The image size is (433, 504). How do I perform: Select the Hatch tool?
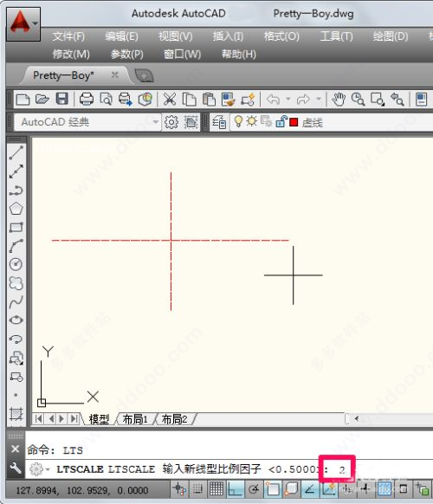(x=16, y=414)
